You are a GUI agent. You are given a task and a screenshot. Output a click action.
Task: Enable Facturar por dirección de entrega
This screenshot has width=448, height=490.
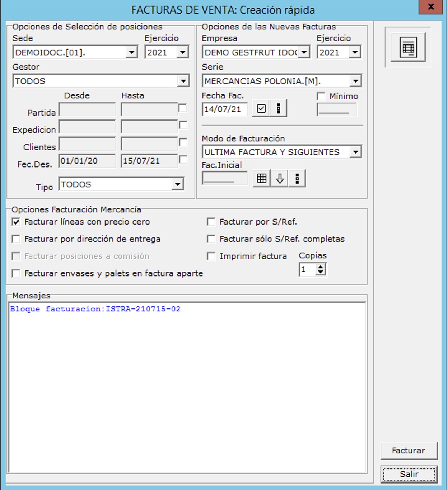pyautogui.click(x=16, y=239)
